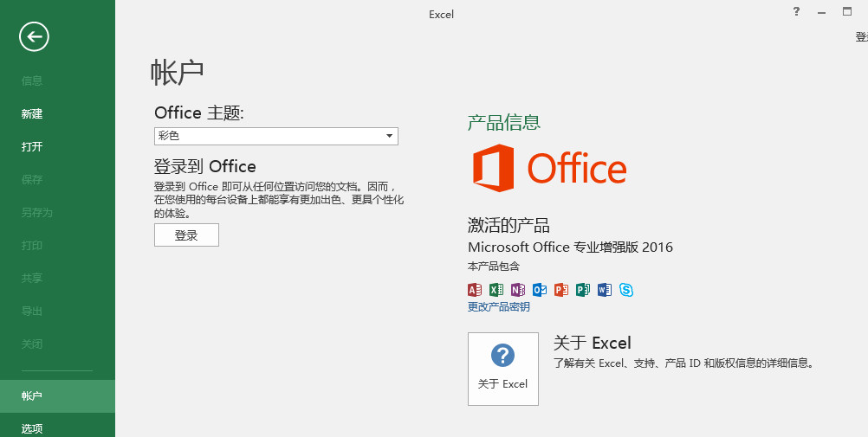Click the Outlook app icon
Viewport: 868px width, 437px height.
[x=540, y=289]
